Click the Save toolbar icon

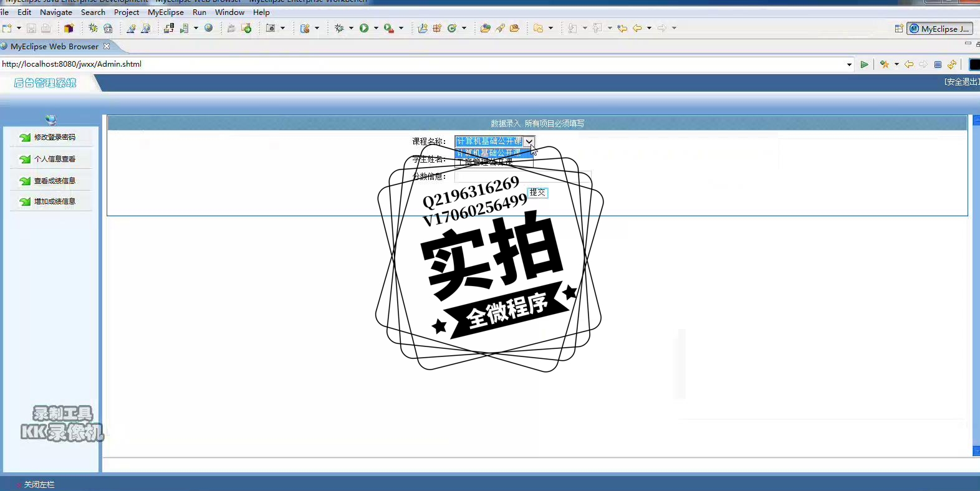(31, 28)
